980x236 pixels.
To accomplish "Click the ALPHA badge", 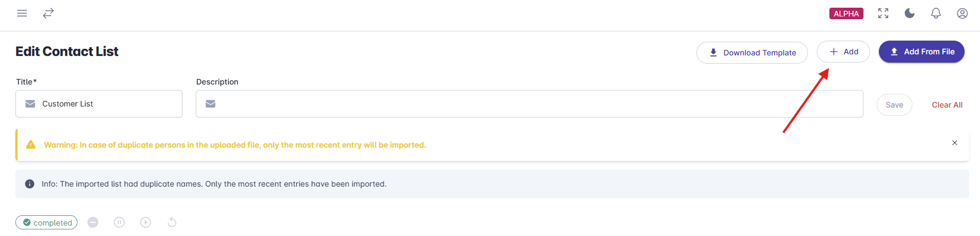I will (x=846, y=14).
